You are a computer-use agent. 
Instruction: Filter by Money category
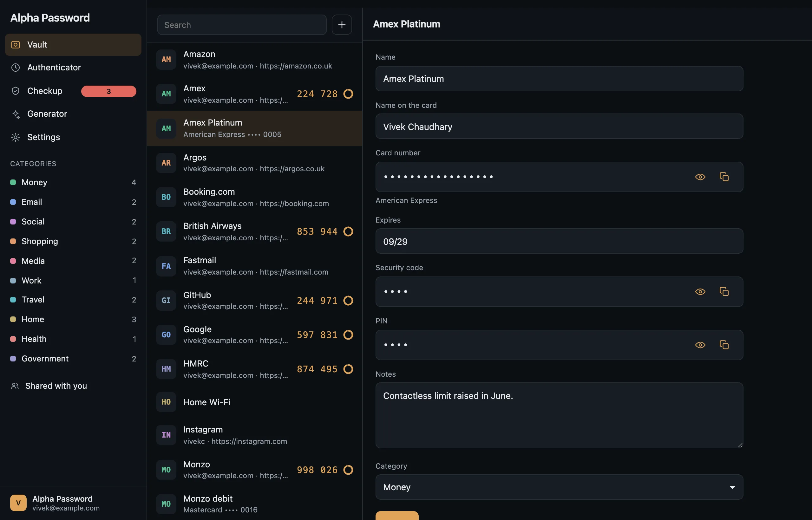point(73,182)
